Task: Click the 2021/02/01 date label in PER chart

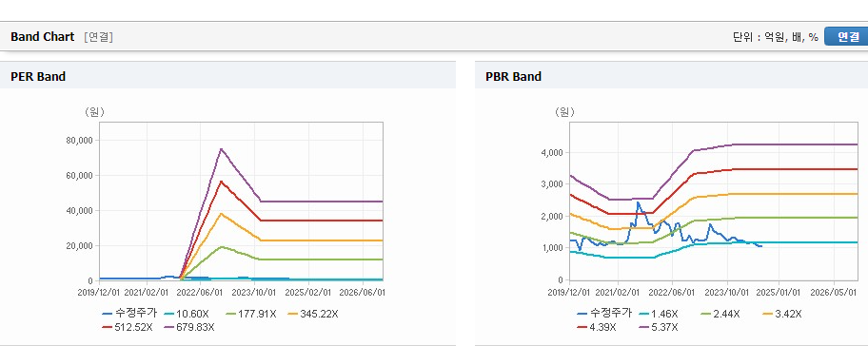Action: (x=147, y=292)
